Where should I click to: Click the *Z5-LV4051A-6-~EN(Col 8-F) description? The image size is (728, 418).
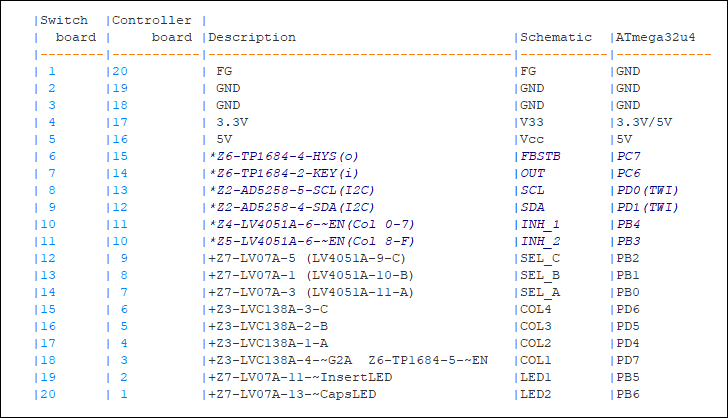pyautogui.click(x=311, y=242)
